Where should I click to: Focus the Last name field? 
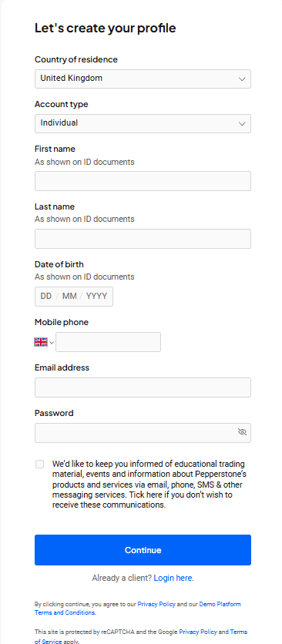pyautogui.click(x=143, y=239)
